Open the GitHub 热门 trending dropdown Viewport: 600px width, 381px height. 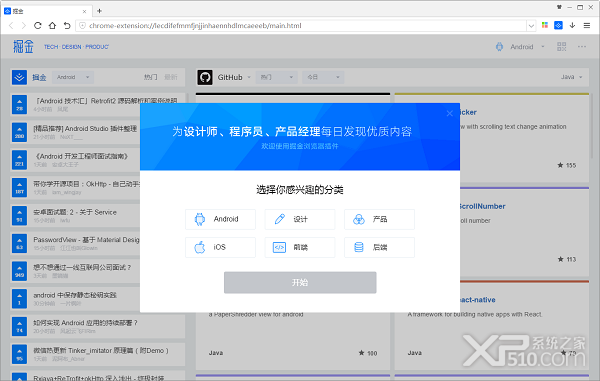[276, 77]
